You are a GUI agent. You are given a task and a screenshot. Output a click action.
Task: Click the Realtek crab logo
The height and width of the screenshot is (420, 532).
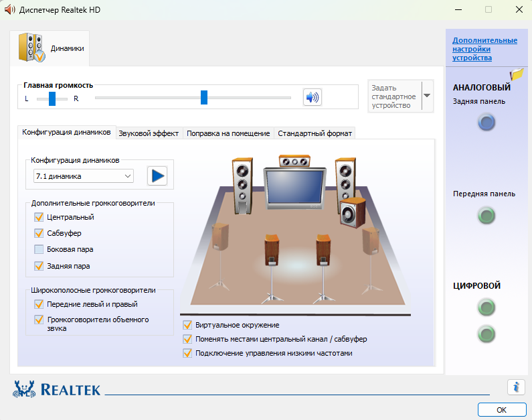tap(24, 389)
